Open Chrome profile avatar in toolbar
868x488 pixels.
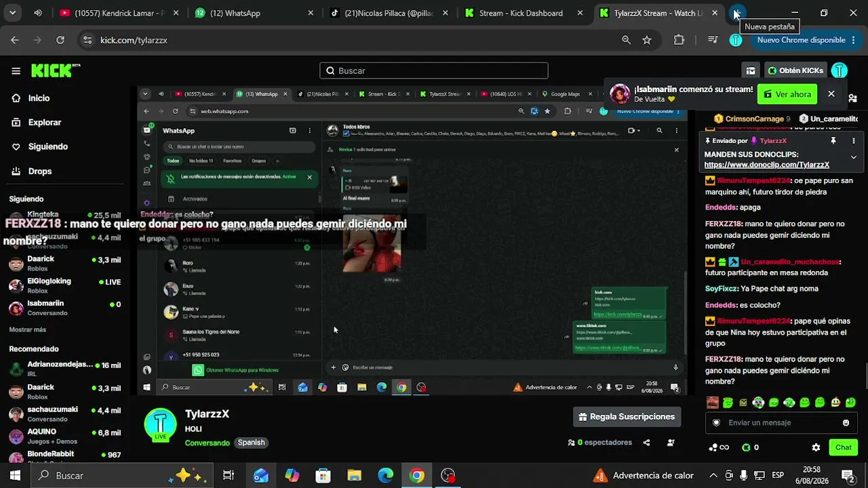pos(736,40)
